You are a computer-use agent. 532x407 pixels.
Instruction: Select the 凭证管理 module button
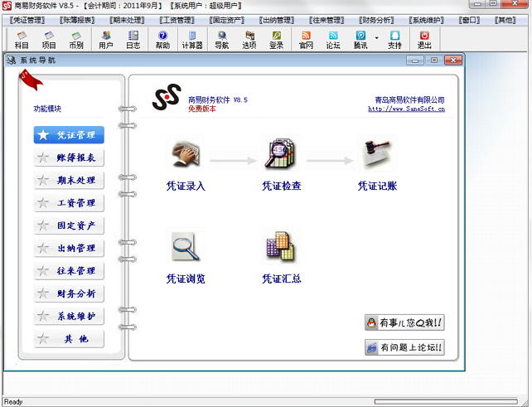[x=69, y=135]
